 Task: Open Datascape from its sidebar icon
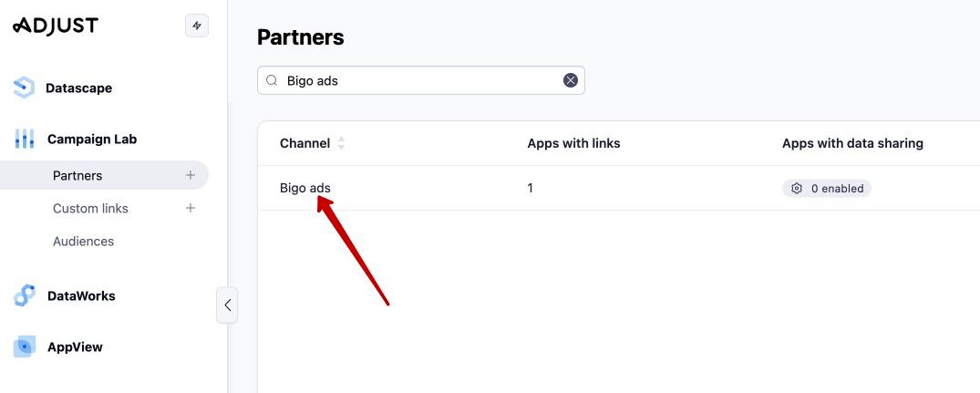pyautogui.click(x=24, y=88)
